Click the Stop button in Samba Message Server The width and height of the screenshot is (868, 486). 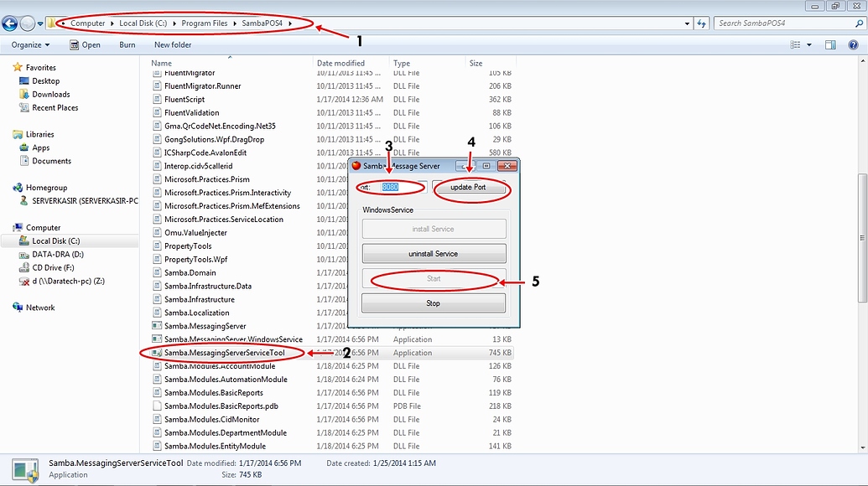point(433,304)
